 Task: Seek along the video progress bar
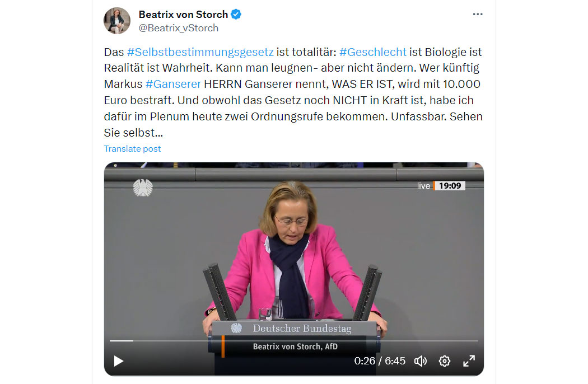pyautogui.click(x=293, y=341)
